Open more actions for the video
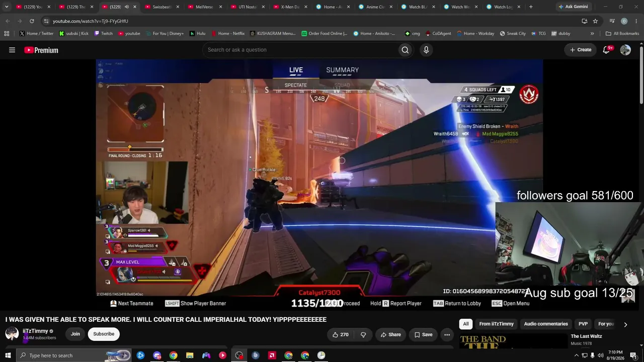Screen dimensions: 644x362 tap(447, 334)
